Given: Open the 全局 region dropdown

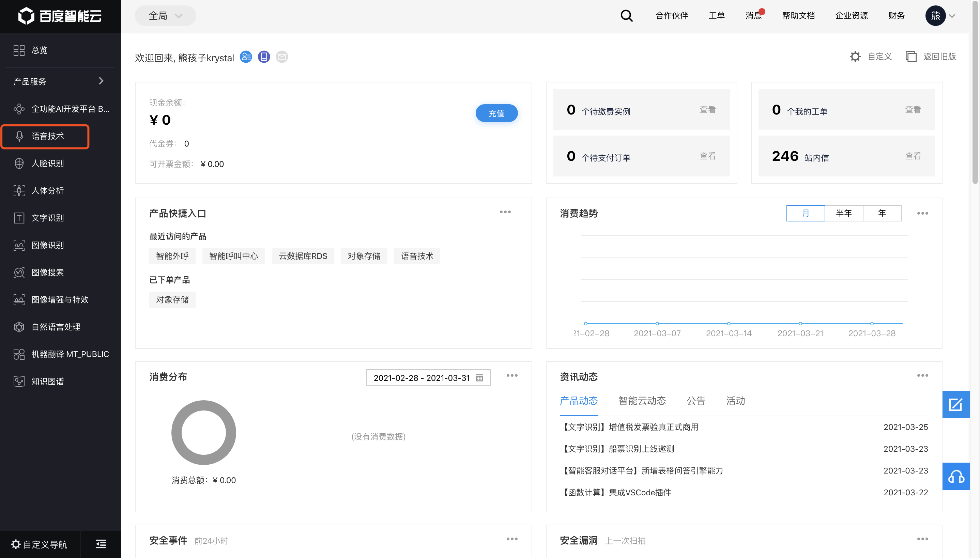Looking at the screenshot, I should 165,16.
